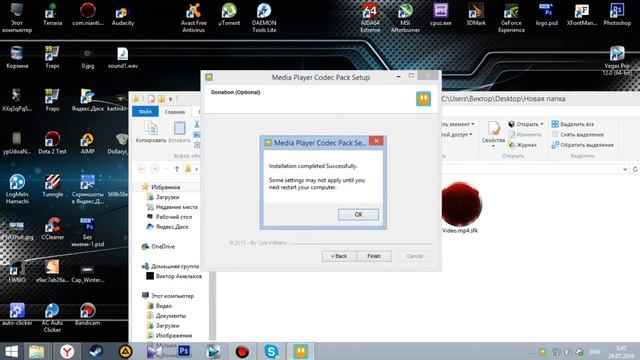This screenshot has height=360, width=640.
Task: Open Steam from the taskbar
Action: (96, 351)
